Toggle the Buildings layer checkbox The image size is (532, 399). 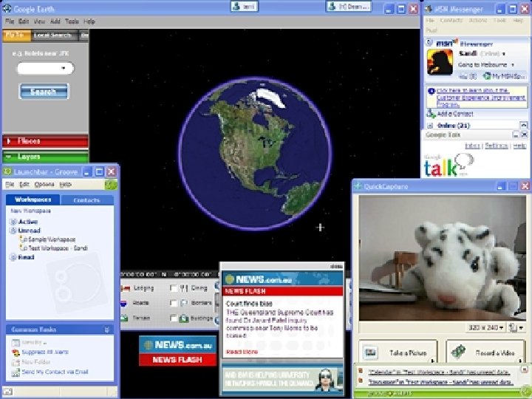point(174,318)
